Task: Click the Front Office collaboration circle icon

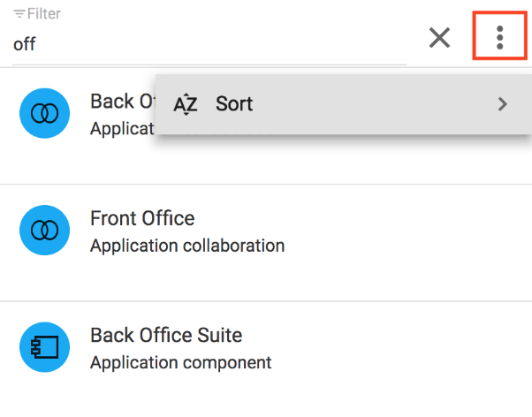Action: [x=44, y=230]
